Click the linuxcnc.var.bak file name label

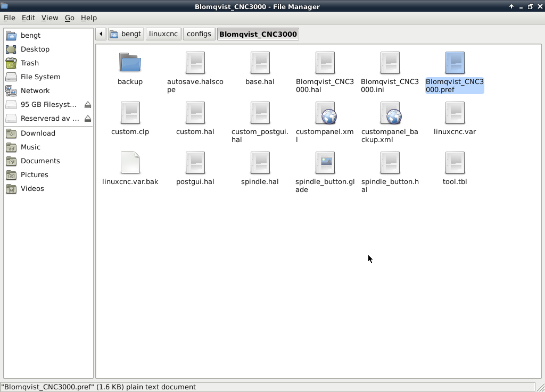click(x=130, y=181)
